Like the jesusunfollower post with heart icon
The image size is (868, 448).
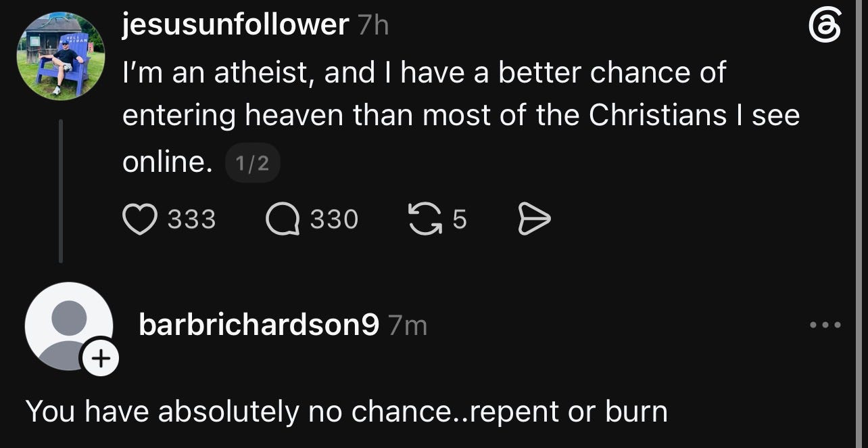tap(140, 219)
